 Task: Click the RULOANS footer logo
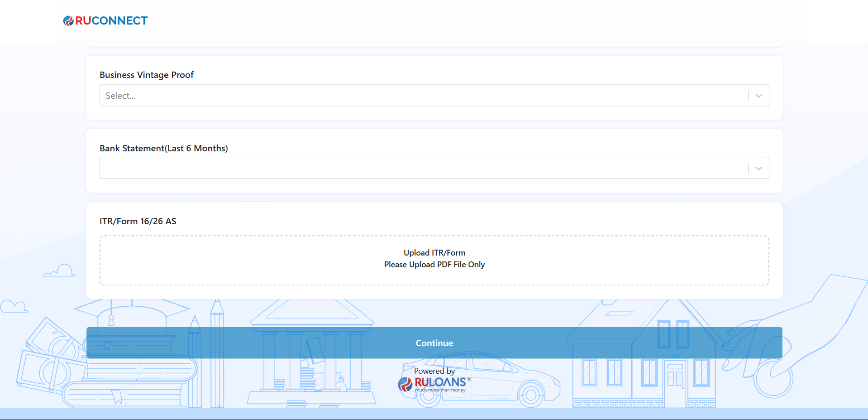tap(434, 384)
